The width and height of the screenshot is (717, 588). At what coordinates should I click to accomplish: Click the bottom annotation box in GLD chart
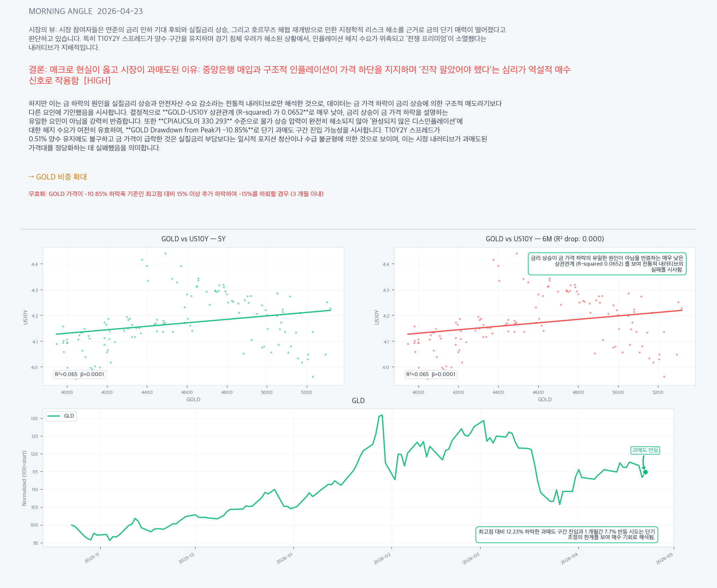pos(566,534)
